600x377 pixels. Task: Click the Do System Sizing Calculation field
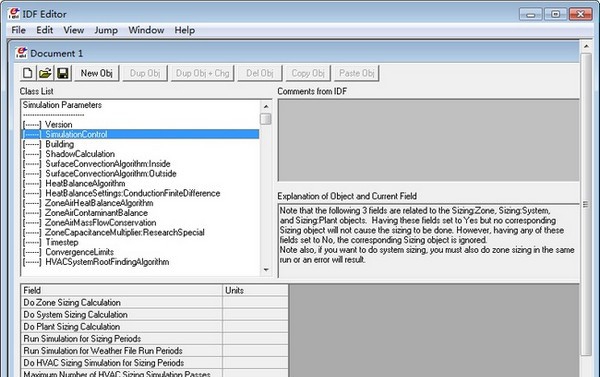point(122,315)
